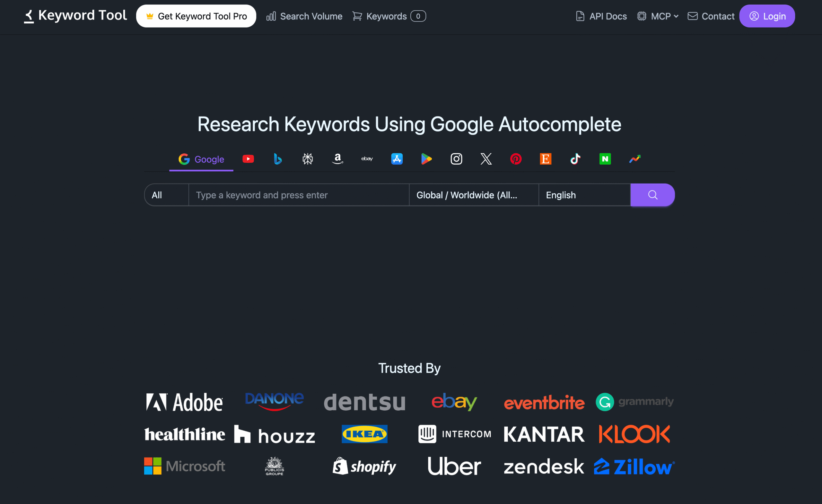This screenshot has height=504, width=822.
Task: Focus the keyword input field
Action: pyautogui.click(x=299, y=195)
